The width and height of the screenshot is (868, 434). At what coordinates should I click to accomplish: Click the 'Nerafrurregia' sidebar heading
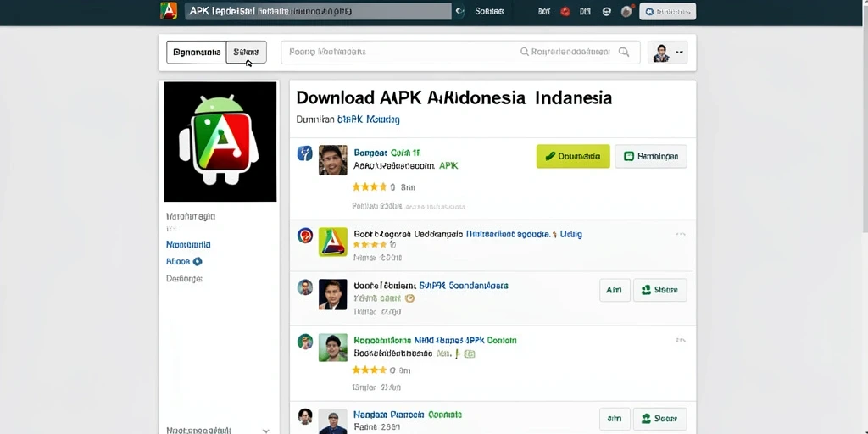pos(191,216)
